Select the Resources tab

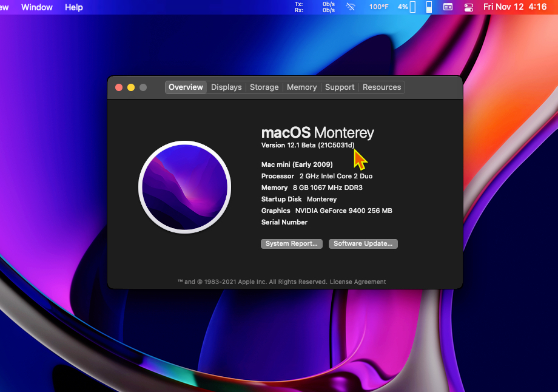(382, 87)
